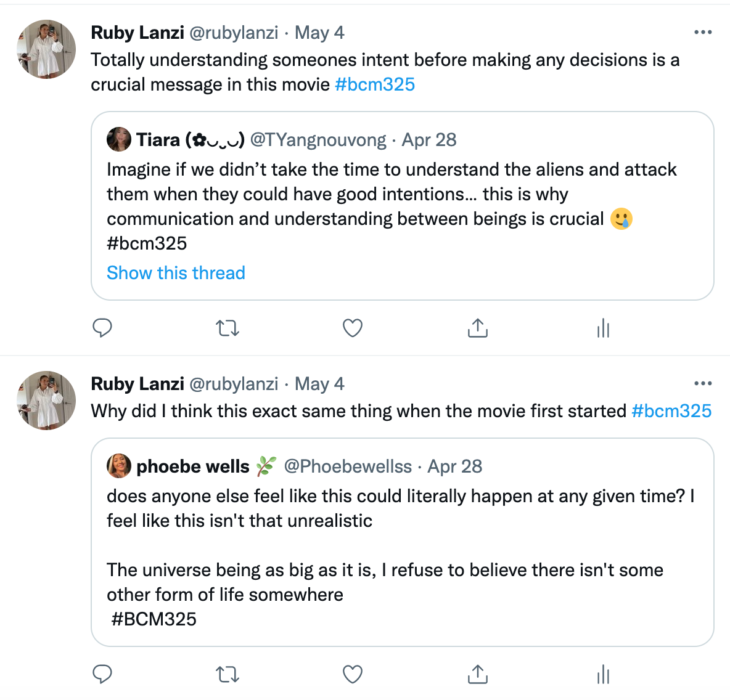Open the May 4 timestamp on first tweet

[319, 33]
